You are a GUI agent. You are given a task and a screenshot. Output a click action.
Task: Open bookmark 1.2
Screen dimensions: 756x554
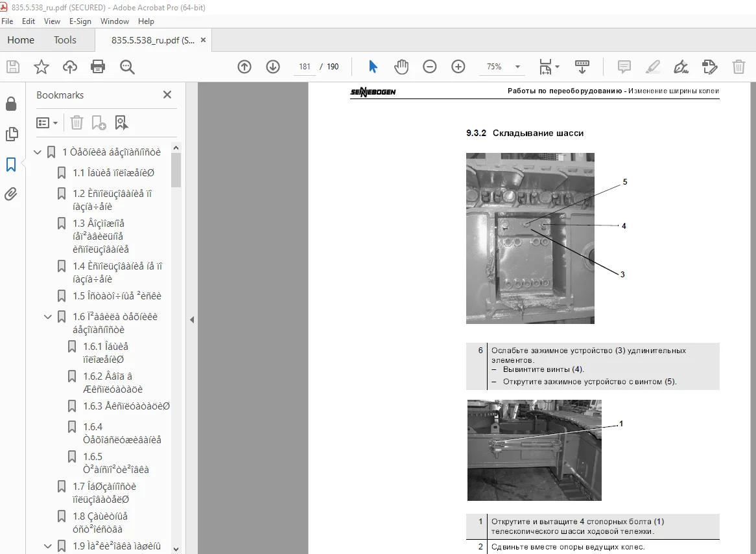click(x=112, y=200)
